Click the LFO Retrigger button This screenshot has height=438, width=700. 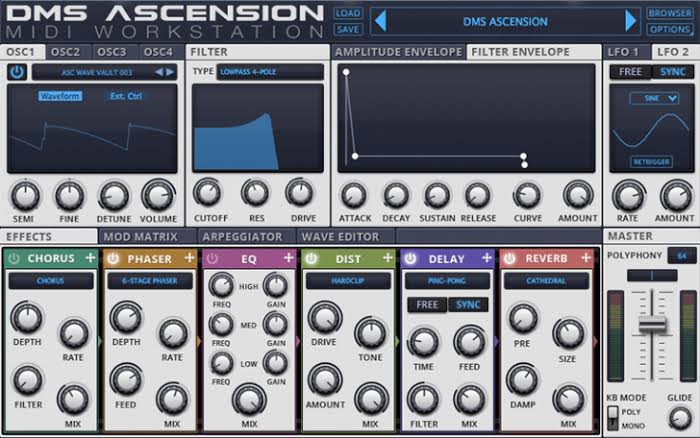(651, 162)
